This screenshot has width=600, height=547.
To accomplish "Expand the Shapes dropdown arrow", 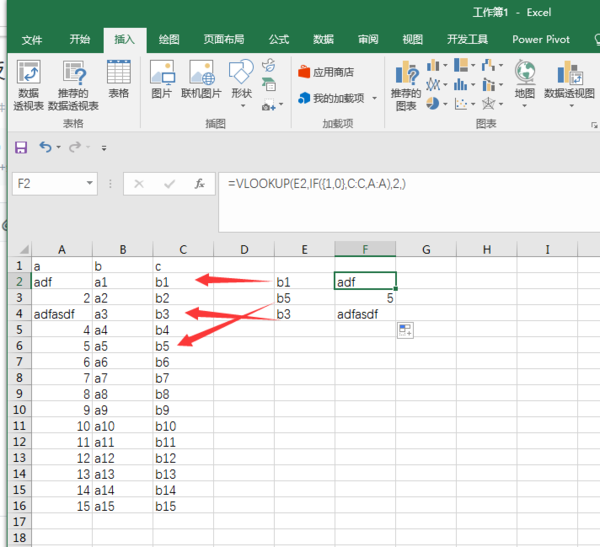I will (243, 106).
